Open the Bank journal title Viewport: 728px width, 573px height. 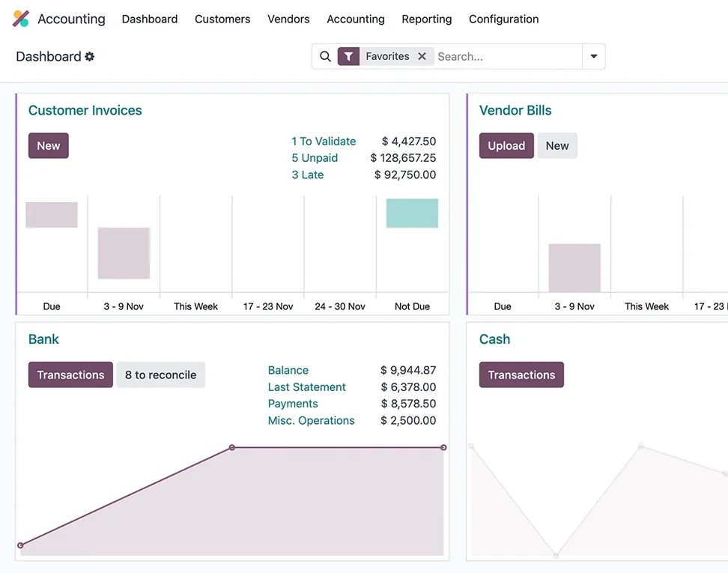pyautogui.click(x=43, y=339)
